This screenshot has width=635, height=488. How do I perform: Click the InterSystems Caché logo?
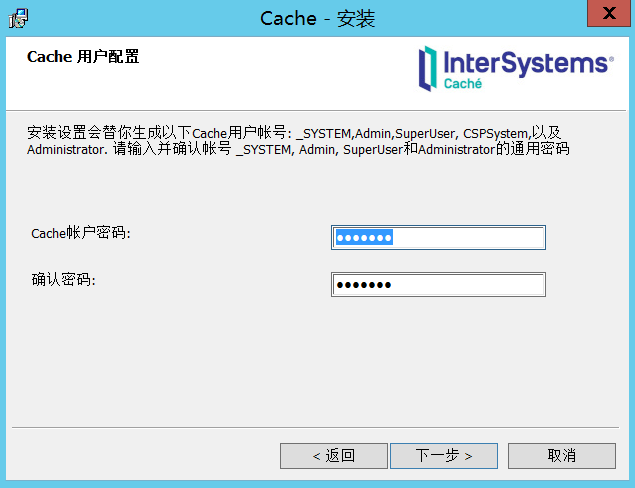click(516, 68)
